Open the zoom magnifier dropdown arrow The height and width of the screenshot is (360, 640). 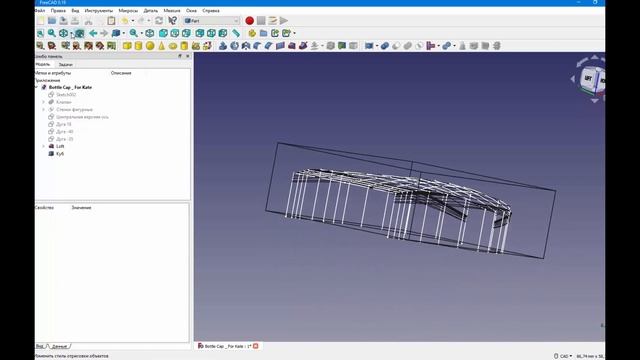tap(142, 33)
